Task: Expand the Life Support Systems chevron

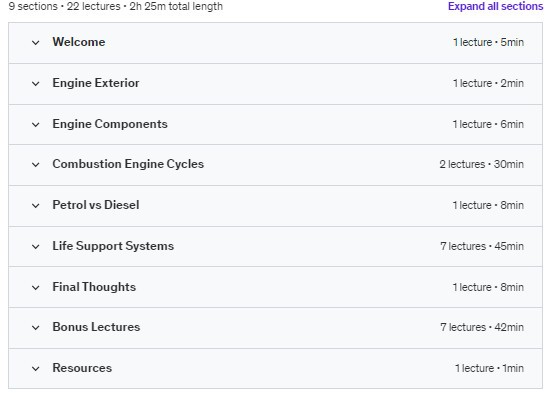Action: 36,247
